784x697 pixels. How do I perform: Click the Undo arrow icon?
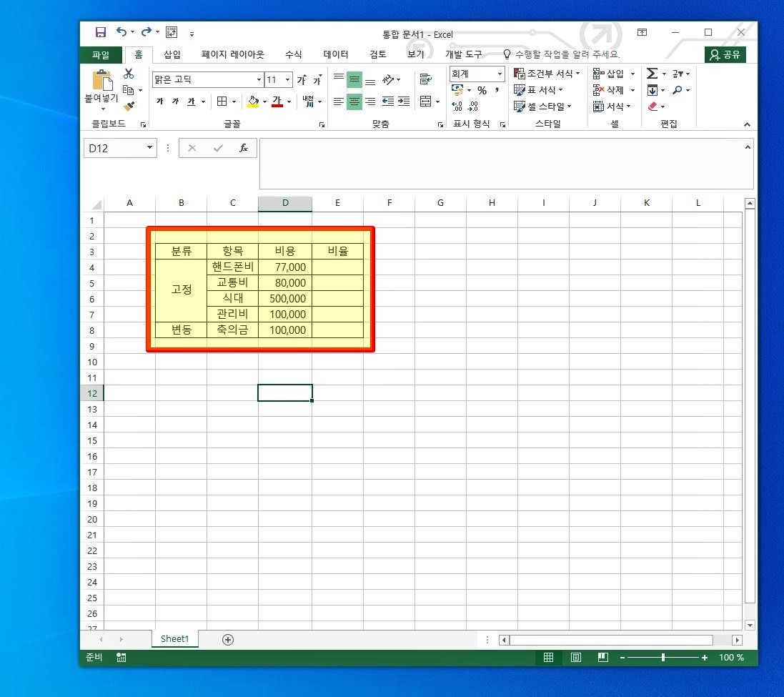point(121,32)
